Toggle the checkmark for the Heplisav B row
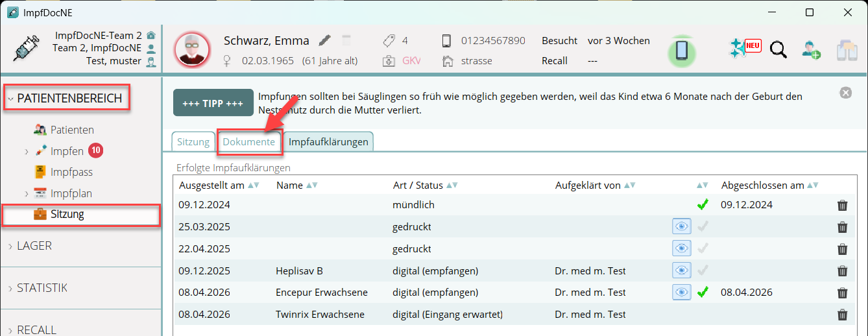The height and width of the screenshot is (336, 868). click(702, 270)
